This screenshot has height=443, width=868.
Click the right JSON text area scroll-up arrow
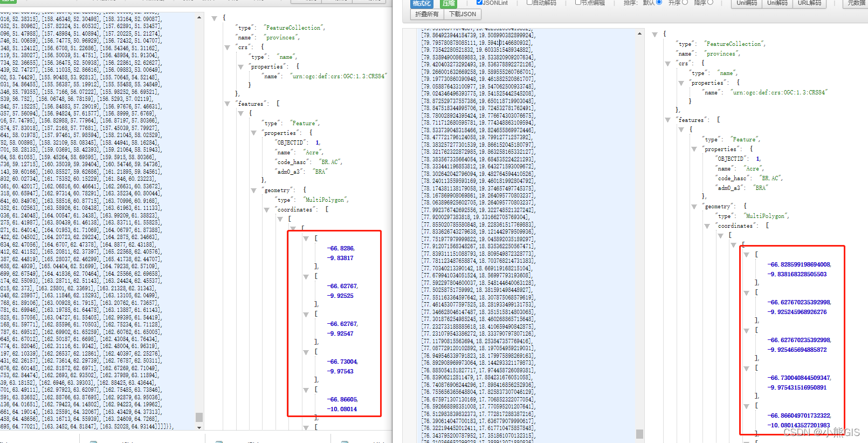(x=639, y=33)
